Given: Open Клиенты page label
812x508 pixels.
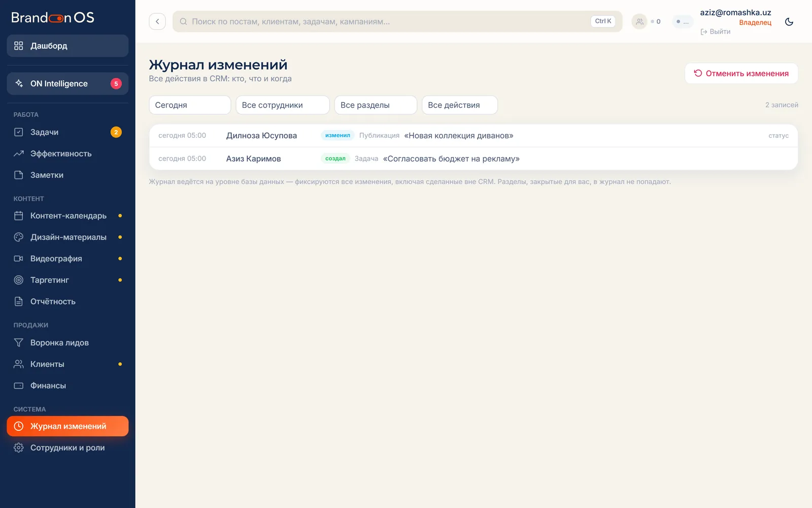Looking at the screenshot, I should [47, 364].
